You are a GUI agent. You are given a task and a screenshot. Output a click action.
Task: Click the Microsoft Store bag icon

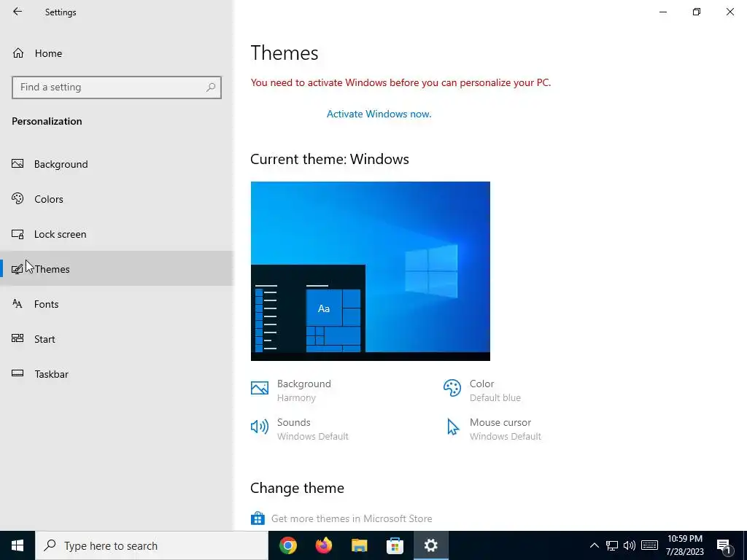(258, 518)
